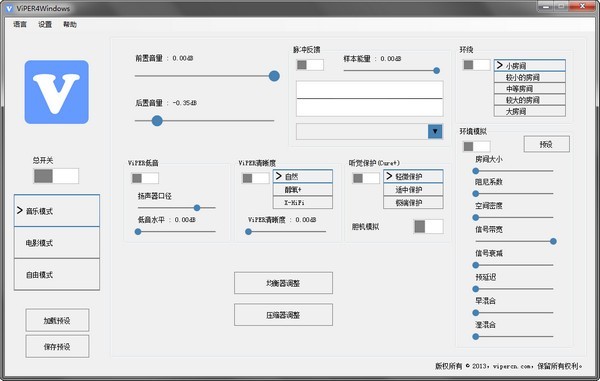Select 小房间 in surround list

point(530,65)
